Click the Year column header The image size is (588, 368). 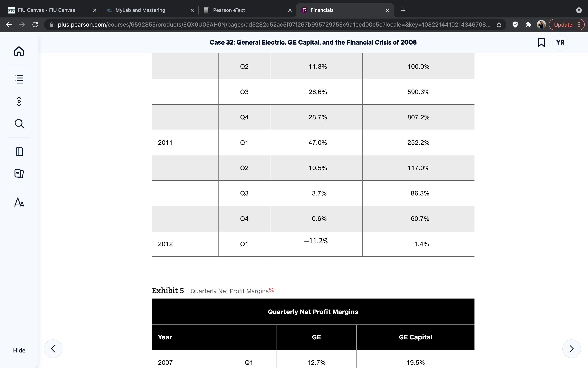(187, 337)
